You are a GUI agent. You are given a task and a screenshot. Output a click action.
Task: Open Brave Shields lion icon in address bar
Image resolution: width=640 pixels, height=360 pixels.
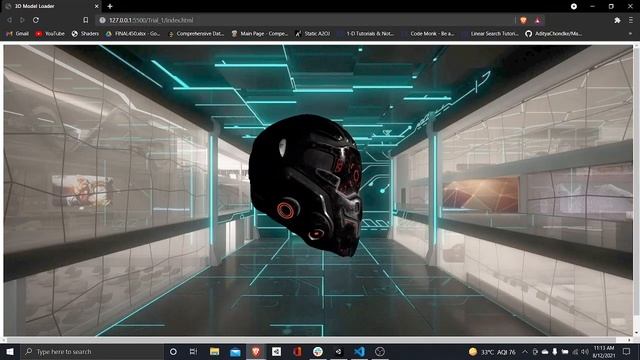pos(523,20)
